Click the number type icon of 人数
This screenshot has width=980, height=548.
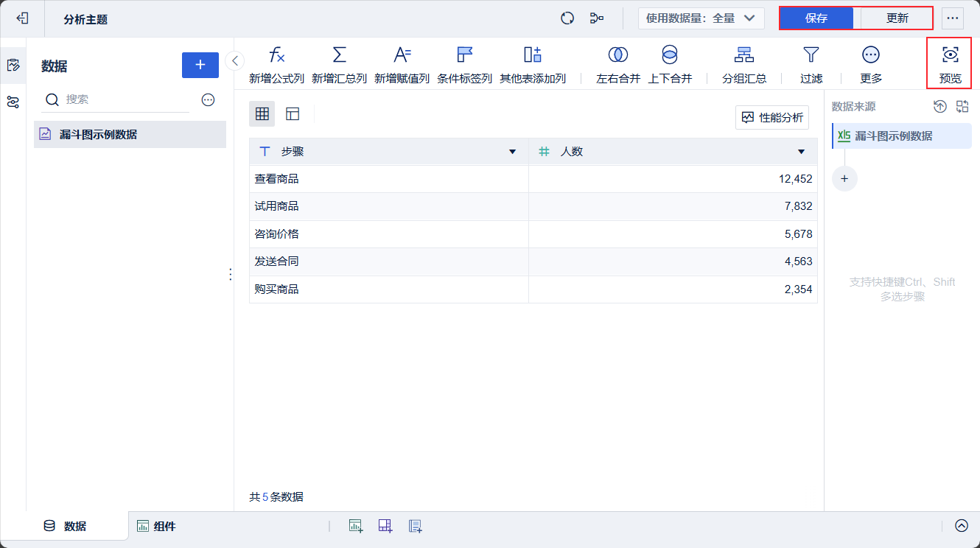(x=545, y=152)
